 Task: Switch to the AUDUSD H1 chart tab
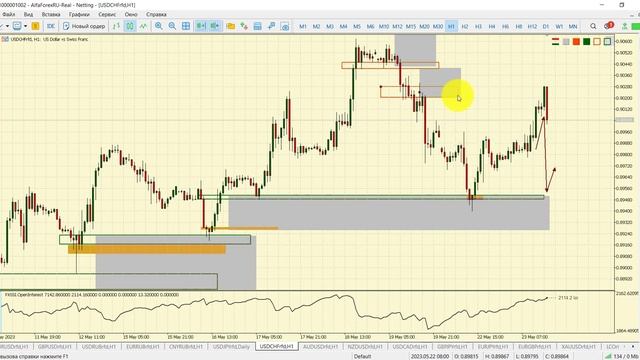point(320,347)
